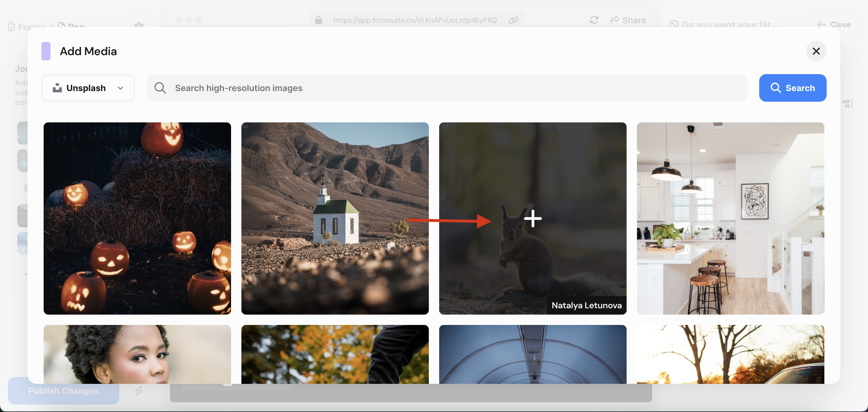Click the magnifier icon in search field
The height and width of the screenshot is (412, 868).
[x=160, y=88]
